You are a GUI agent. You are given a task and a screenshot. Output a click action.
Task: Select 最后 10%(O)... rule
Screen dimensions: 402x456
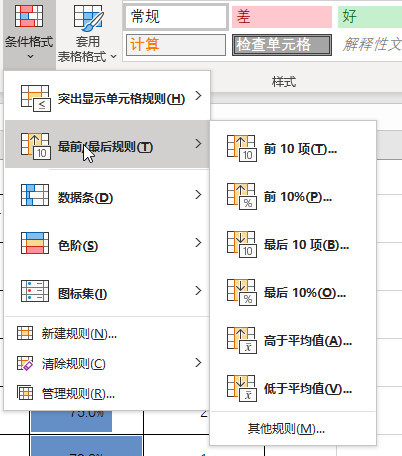point(293,292)
